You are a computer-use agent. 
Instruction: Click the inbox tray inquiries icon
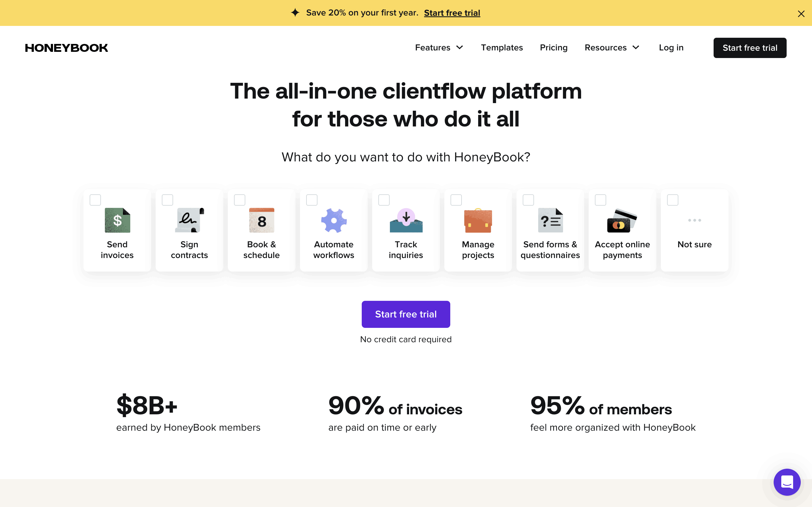pos(406,220)
